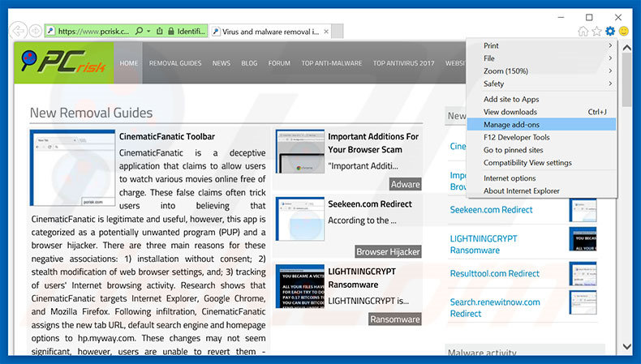The image size is (641, 364).
Task: Click the browser Back arrow button
Action: (x=19, y=31)
